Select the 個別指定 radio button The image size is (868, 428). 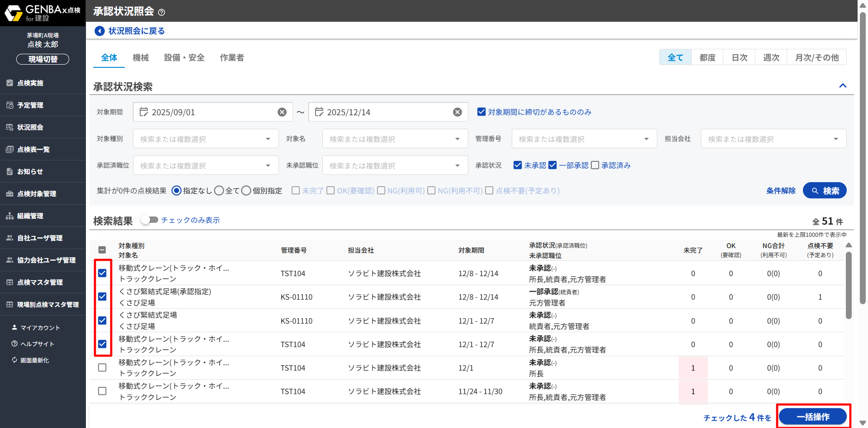coord(246,191)
